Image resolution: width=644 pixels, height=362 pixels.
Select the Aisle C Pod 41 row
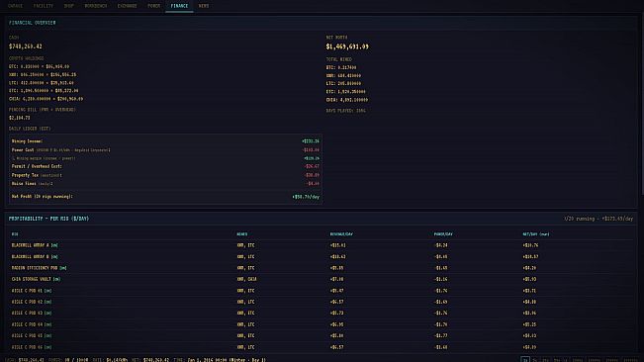pos(322,291)
